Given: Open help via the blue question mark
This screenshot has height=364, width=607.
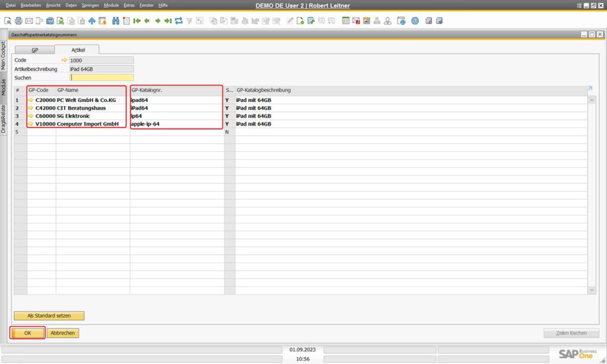Looking at the screenshot, I should (415, 21).
